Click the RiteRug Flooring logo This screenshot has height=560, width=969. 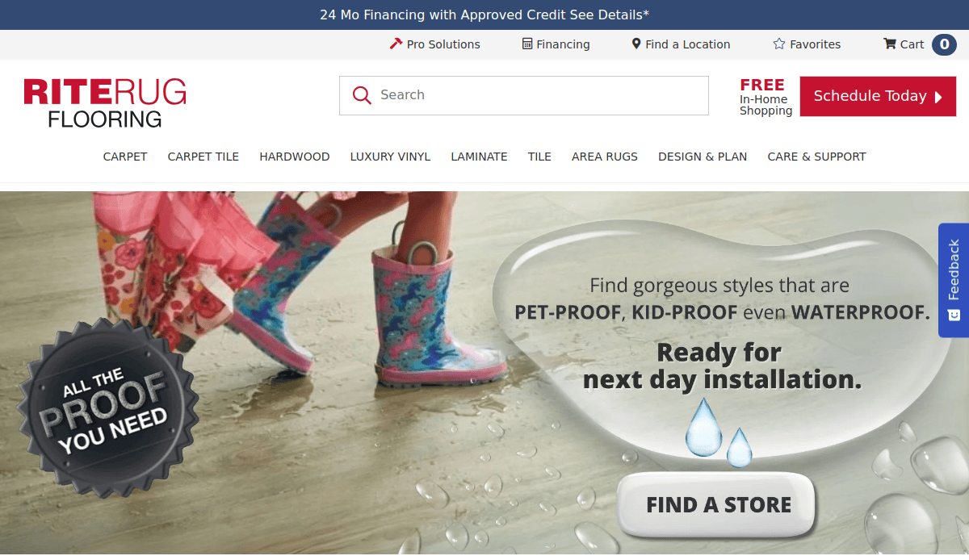click(x=104, y=102)
